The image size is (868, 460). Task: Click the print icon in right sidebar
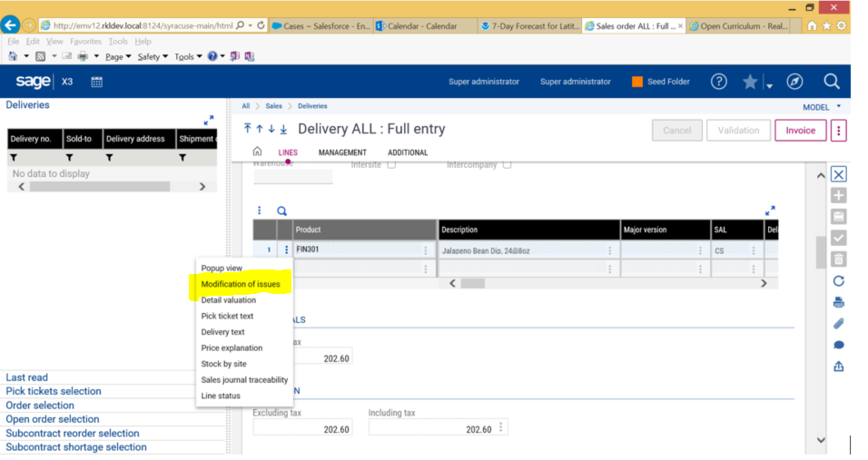[838, 302]
